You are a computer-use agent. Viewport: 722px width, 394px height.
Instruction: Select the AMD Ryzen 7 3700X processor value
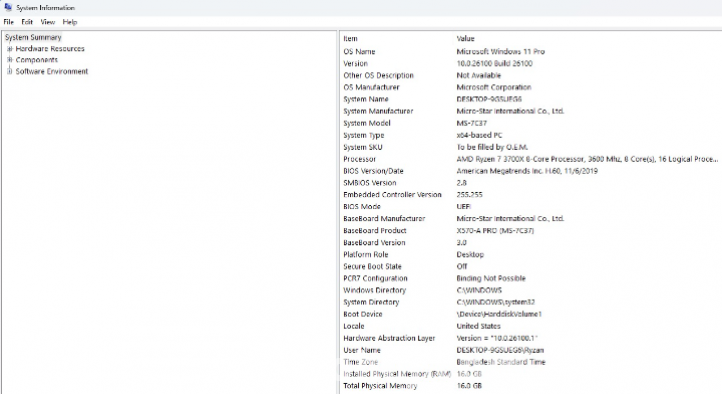point(587,159)
